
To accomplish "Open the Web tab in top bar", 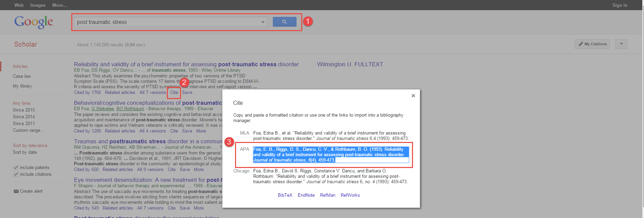I will 19,5.
